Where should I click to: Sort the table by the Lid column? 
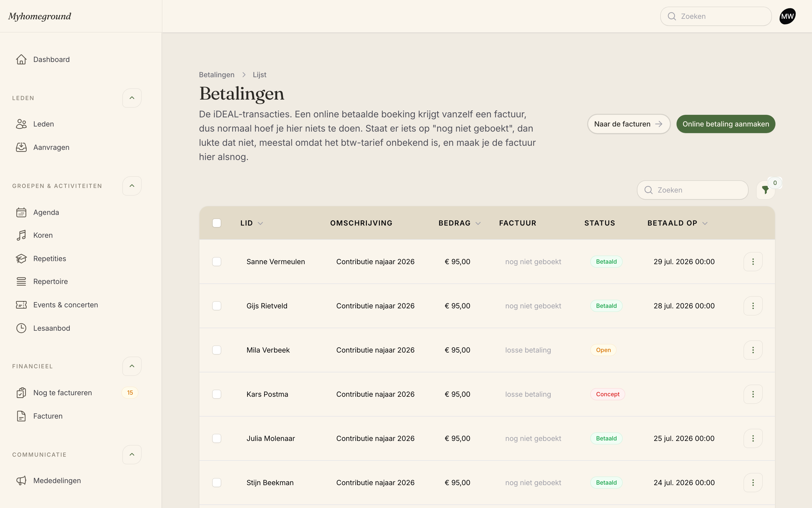[252, 223]
